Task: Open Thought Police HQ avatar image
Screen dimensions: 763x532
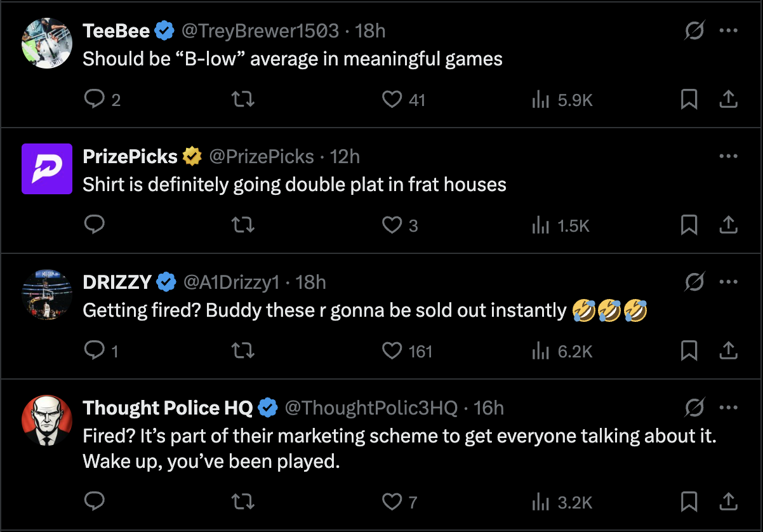Action: 47,420
